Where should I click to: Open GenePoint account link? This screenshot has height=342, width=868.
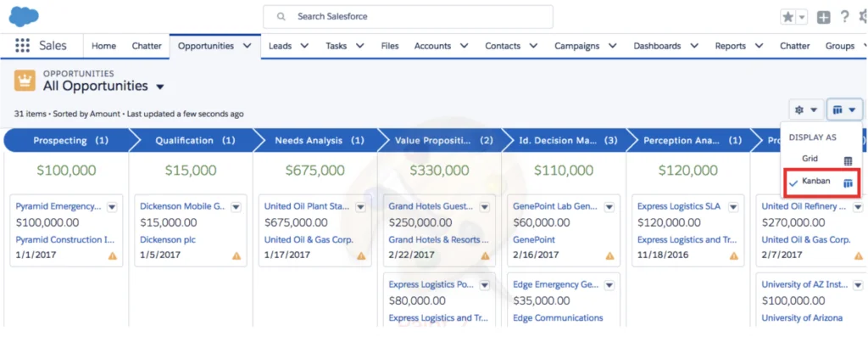coord(534,240)
